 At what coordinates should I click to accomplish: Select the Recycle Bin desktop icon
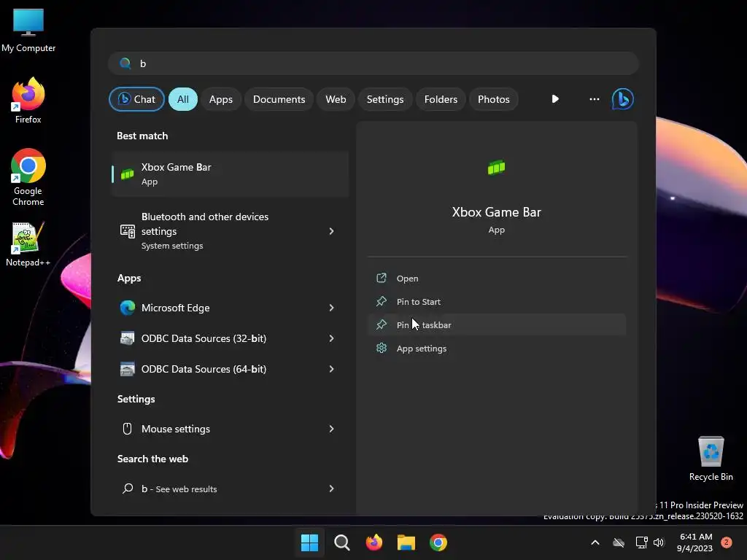coord(711,459)
